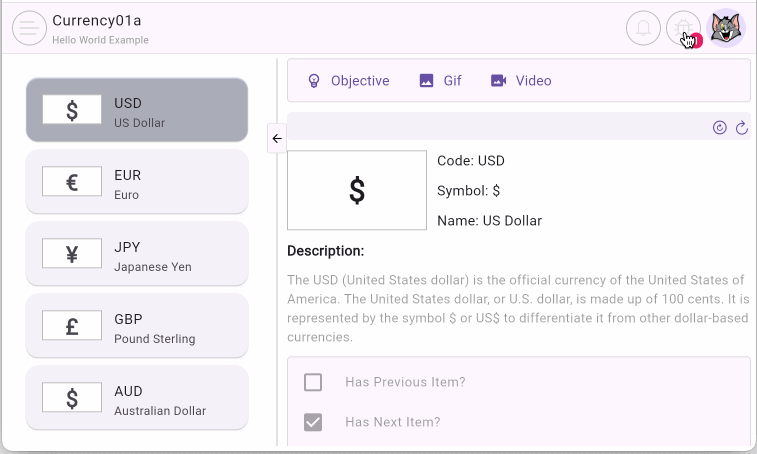Switch to the Gif tab

(x=441, y=81)
